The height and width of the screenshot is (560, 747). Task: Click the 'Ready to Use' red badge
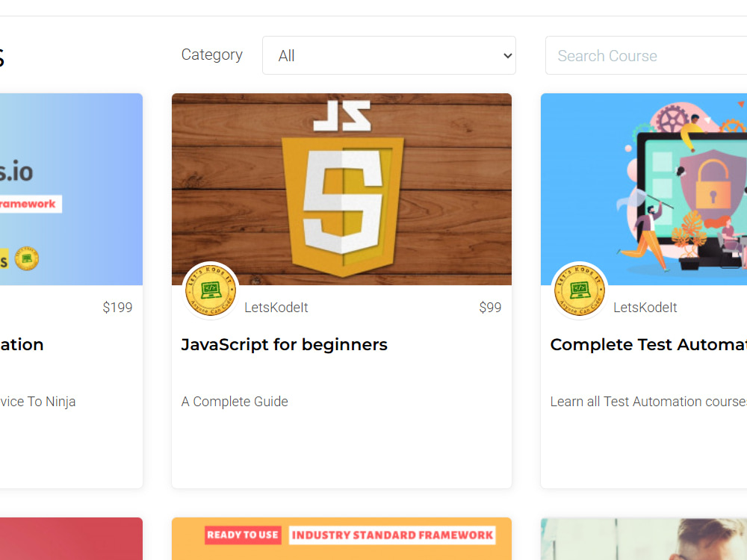click(x=243, y=535)
